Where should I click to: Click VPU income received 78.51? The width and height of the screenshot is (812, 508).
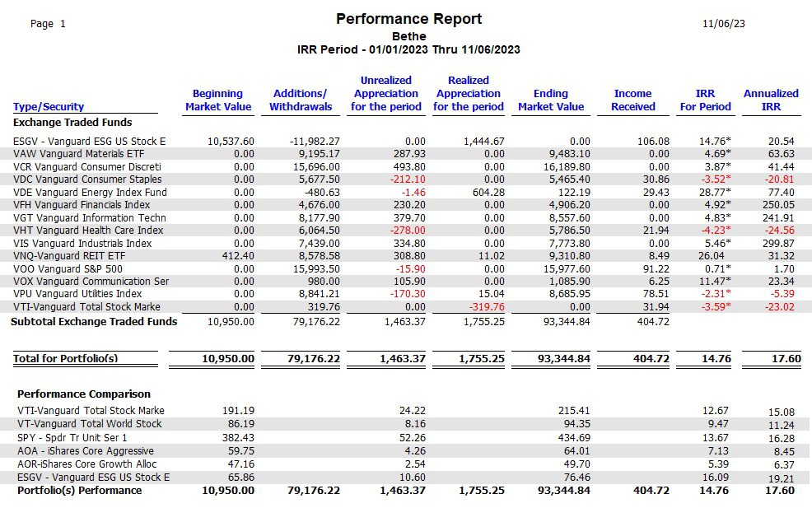(656, 294)
